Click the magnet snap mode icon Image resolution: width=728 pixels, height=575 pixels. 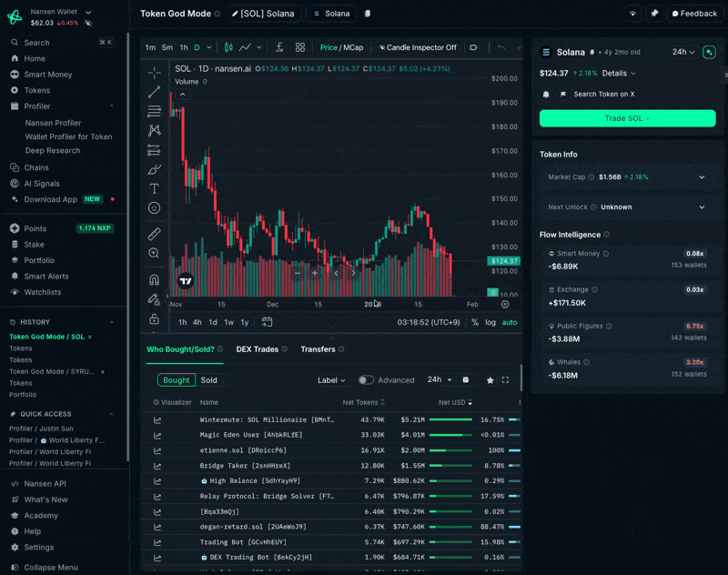154,279
